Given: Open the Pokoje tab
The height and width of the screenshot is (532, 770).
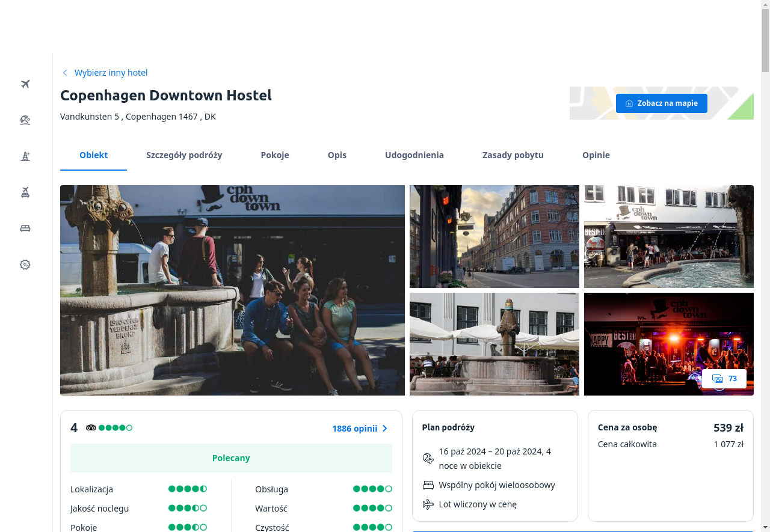Looking at the screenshot, I should [x=275, y=155].
